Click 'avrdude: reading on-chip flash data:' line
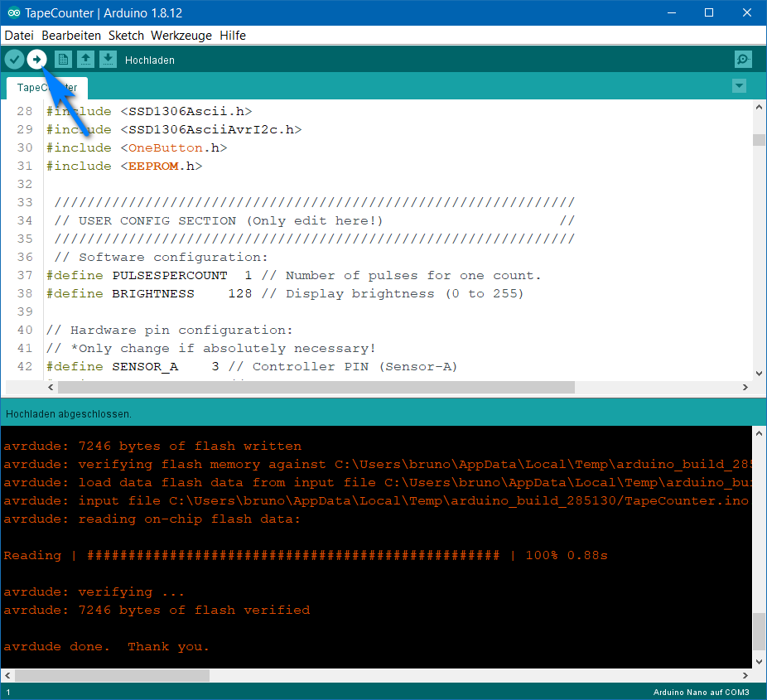The width and height of the screenshot is (767, 700). click(152, 519)
